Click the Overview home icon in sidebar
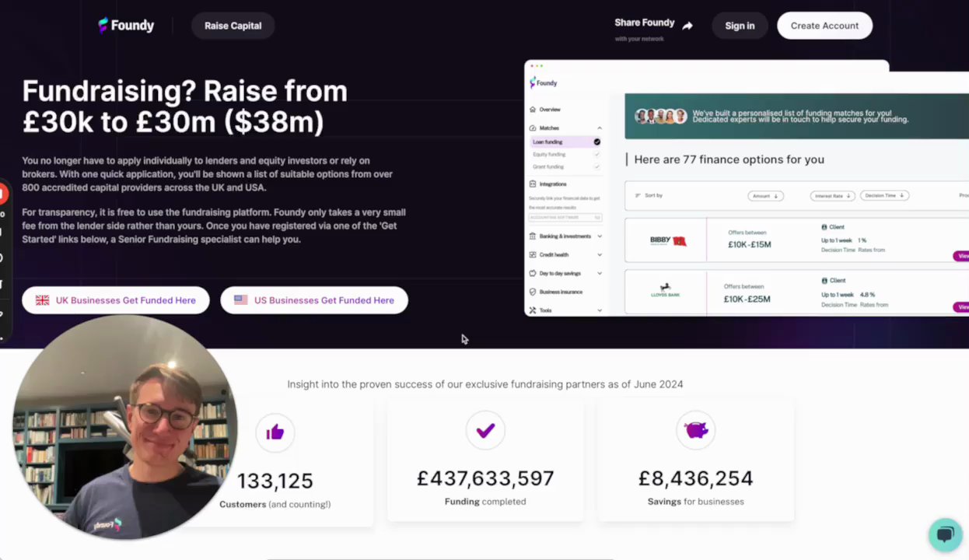The image size is (969, 560). (533, 110)
